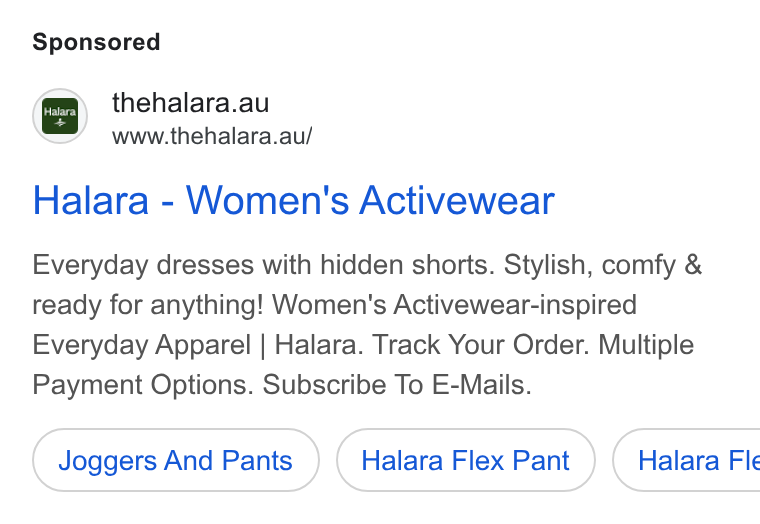
Task: Click the green Halara logo favicon
Action: click(60, 116)
